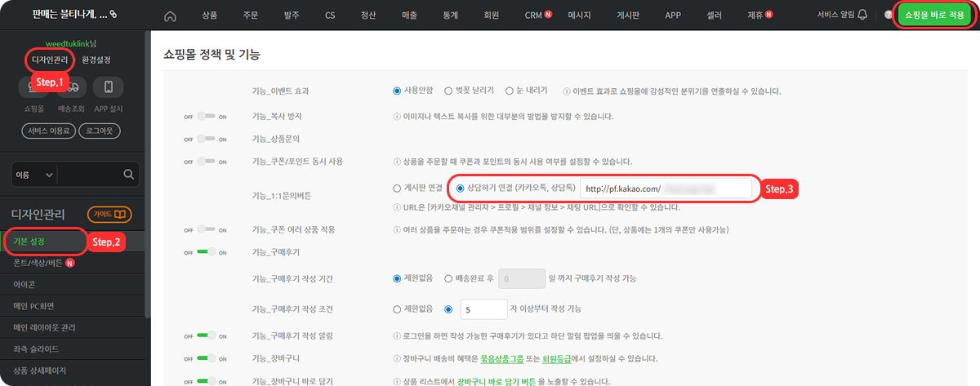Go to the home icon in top navigation
This screenshot has height=386, width=980.
170,16
